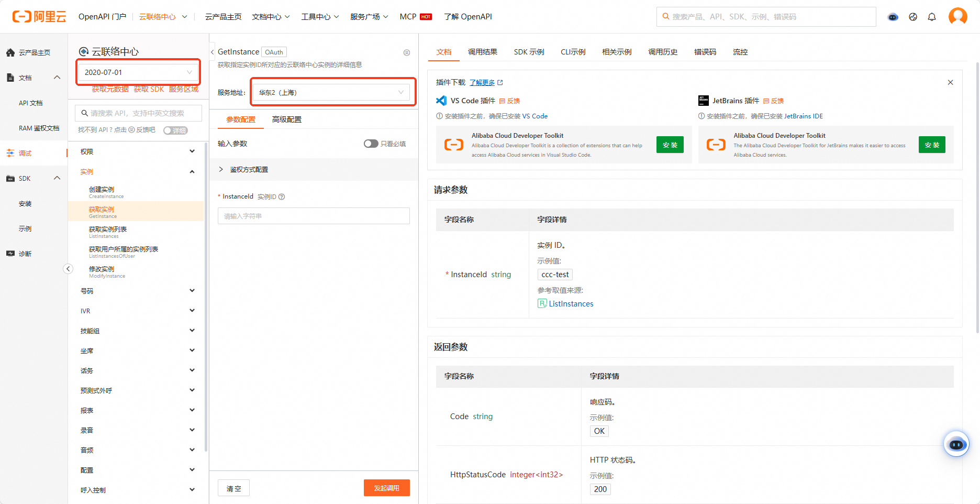The height and width of the screenshot is (504, 980).
Task: Collapse the API list with round arrow button
Action: 68,269
